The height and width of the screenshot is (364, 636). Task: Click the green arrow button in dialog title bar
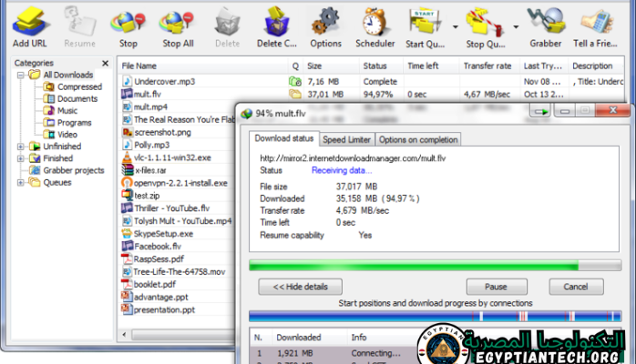pyautogui.click(x=540, y=111)
